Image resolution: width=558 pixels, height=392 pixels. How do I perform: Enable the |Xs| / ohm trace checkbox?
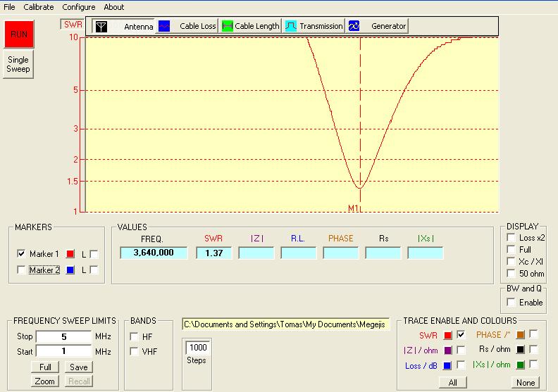tap(533, 364)
